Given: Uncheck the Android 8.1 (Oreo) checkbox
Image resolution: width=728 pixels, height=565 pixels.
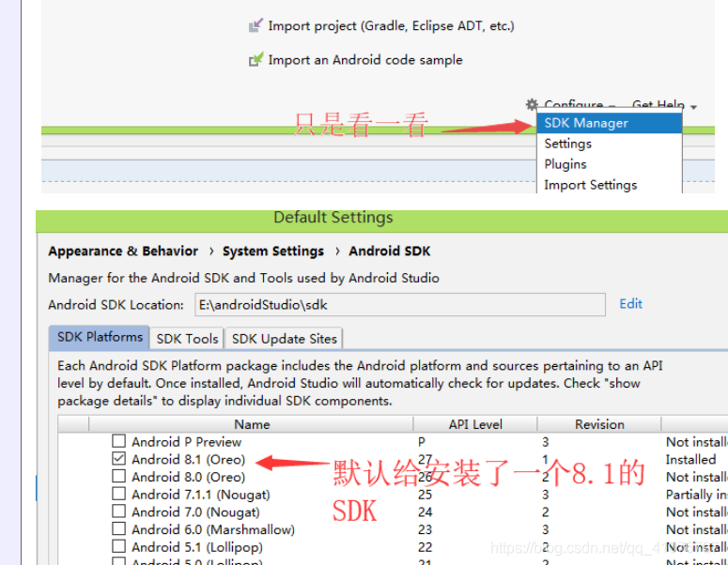Looking at the screenshot, I should (119, 458).
